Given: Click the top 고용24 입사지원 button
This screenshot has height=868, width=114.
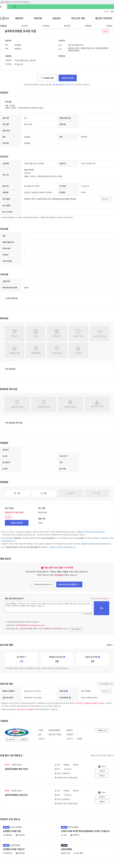Looking at the screenshot, I should pyautogui.click(x=68, y=78).
